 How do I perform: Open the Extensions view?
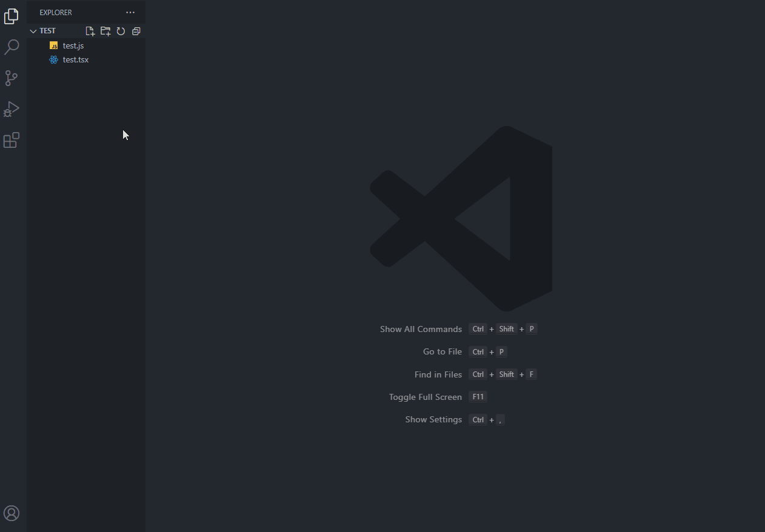point(12,140)
